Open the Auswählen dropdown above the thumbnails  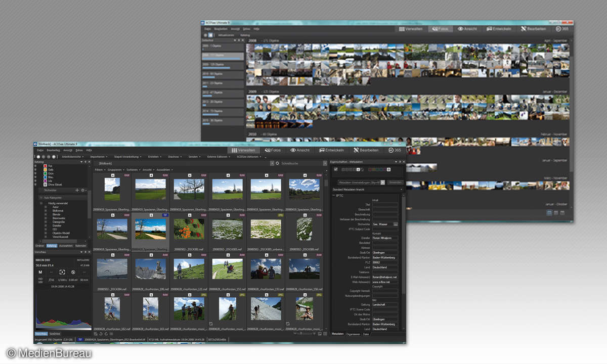point(164,170)
